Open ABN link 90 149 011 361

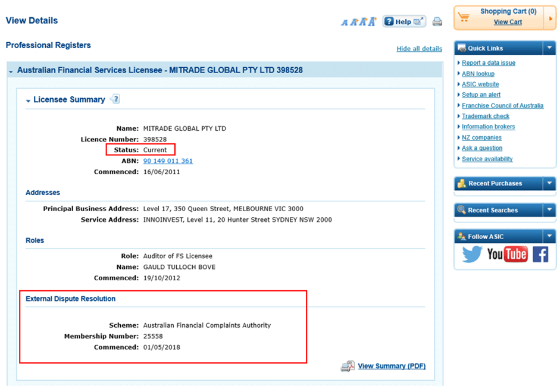(x=168, y=161)
